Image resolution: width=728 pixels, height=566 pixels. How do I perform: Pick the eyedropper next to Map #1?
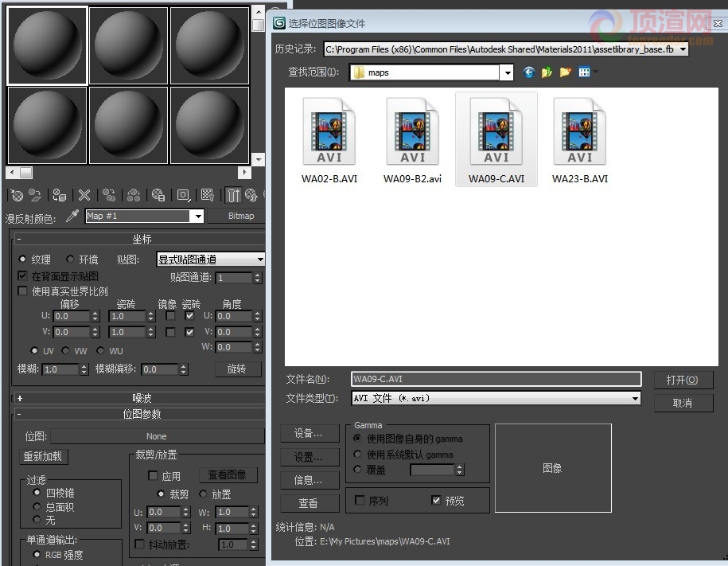tap(72, 216)
